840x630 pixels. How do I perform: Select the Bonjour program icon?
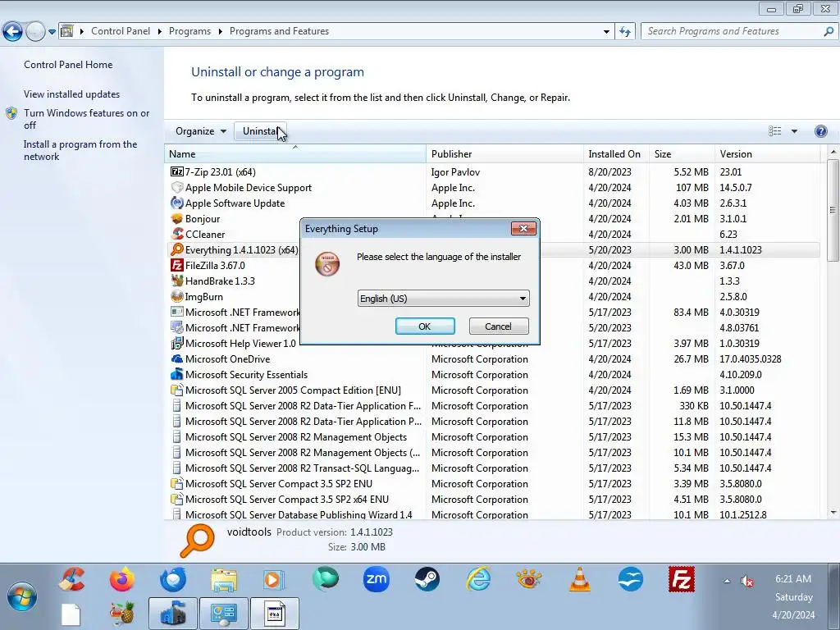[x=177, y=218]
